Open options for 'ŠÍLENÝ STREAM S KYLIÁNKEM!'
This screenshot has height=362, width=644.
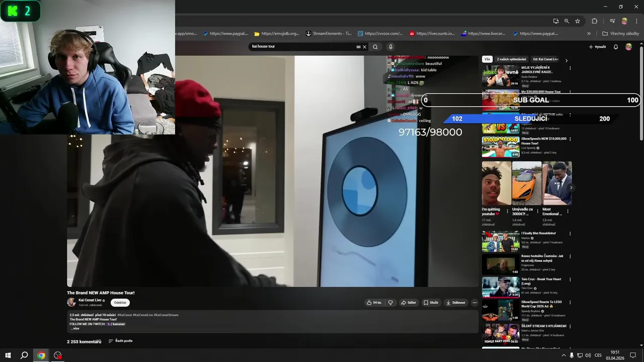(x=570, y=326)
